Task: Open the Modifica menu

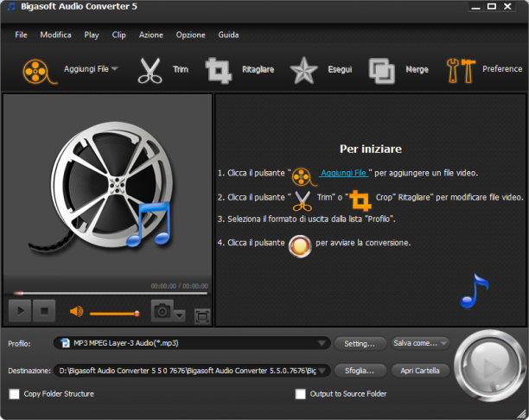Action: click(x=55, y=35)
